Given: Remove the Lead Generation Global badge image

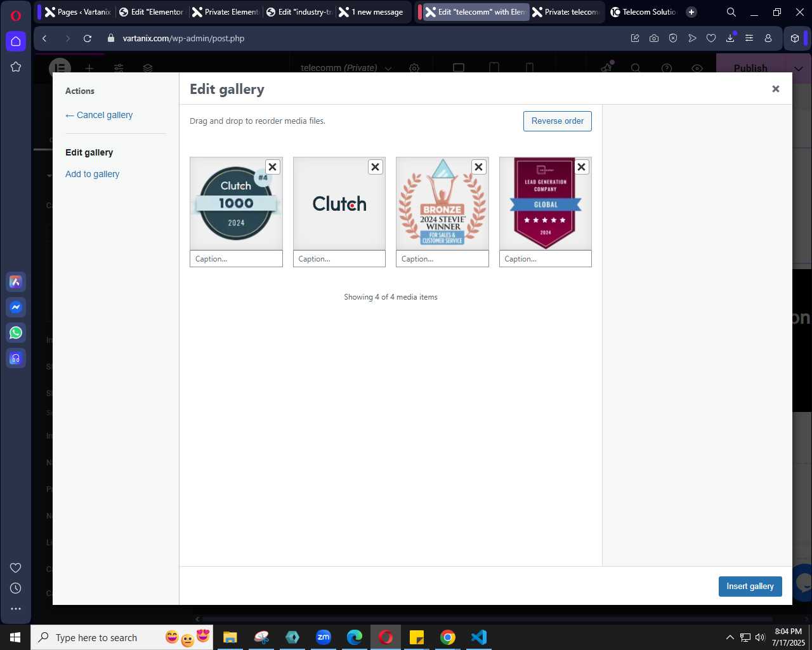Looking at the screenshot, I should 582,167.
